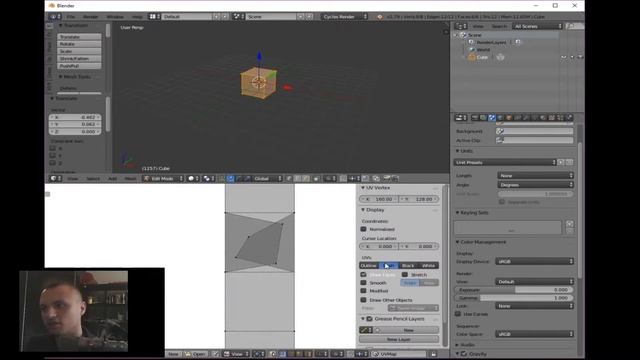
Task: Open the 3D view editor type icon
Action: point(55,178)
